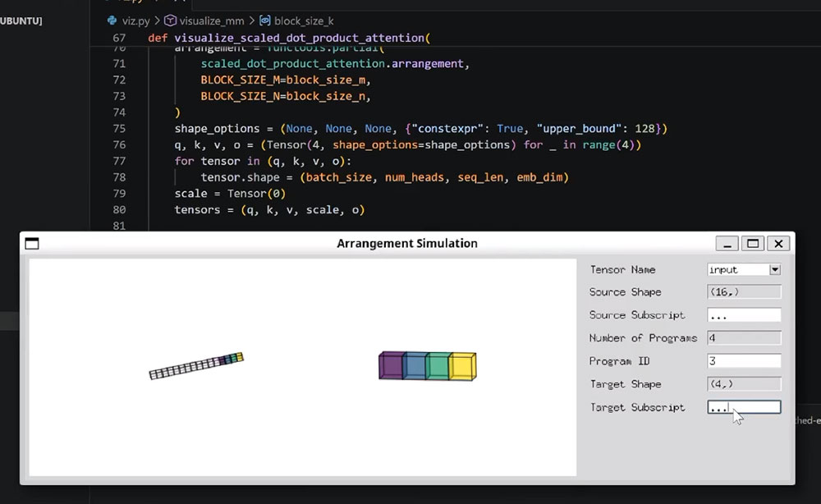Minimize the Arrangement Simulation window
This screenshot has width=821, height=504.
727,243
